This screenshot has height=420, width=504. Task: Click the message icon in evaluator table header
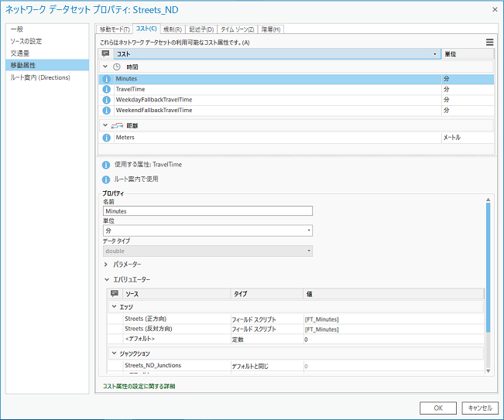115,294
